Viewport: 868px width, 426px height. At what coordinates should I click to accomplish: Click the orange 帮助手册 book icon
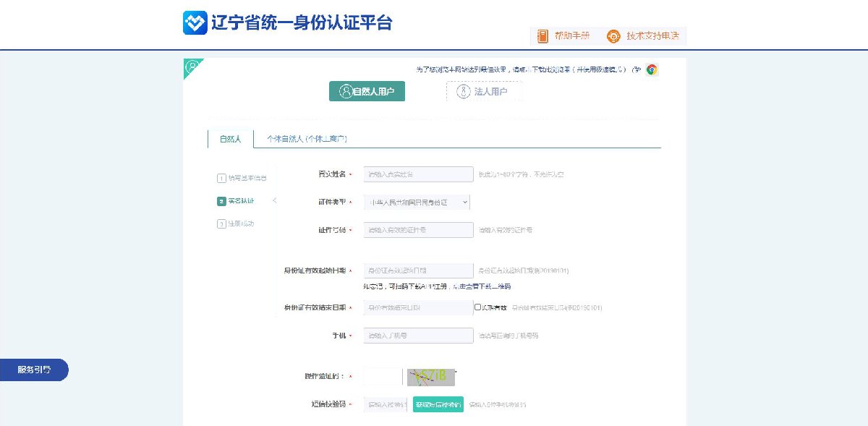point(542,35)
